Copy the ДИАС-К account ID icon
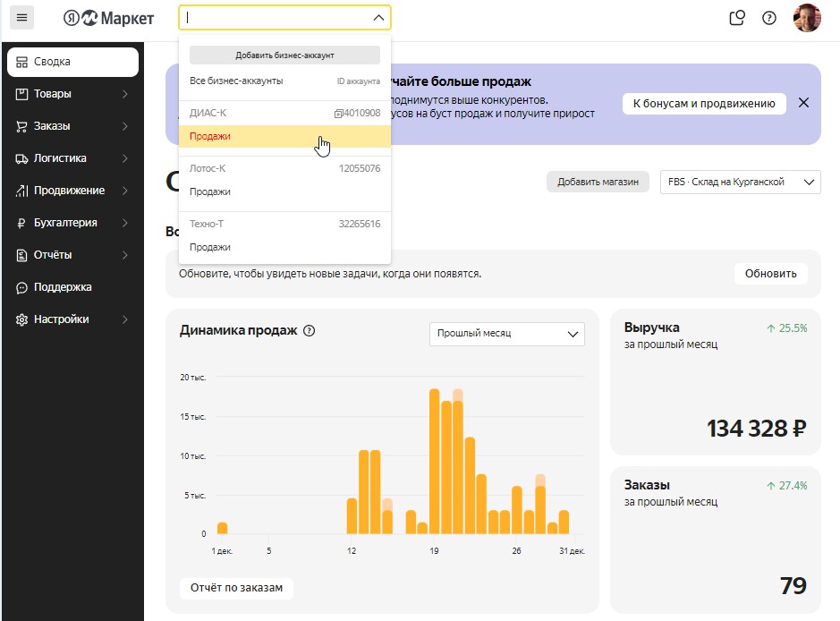 pyautogui.click(x=338, y=114)
